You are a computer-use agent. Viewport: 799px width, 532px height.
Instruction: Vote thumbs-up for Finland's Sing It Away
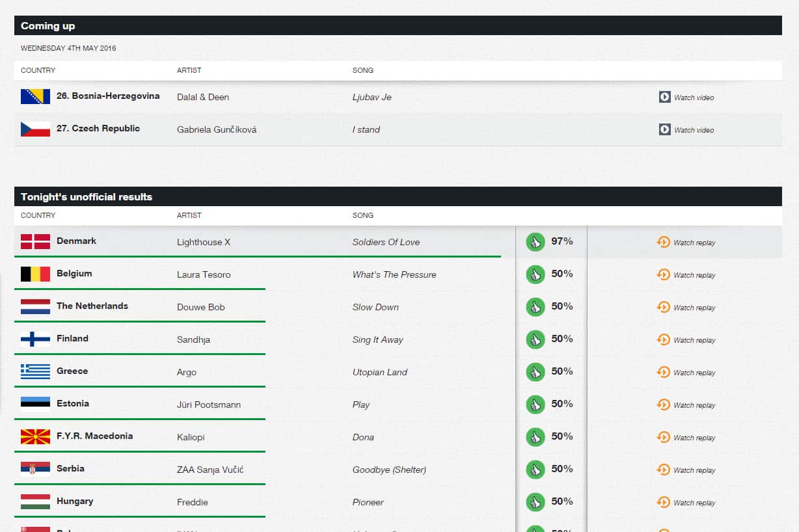[x=535, y=339]
